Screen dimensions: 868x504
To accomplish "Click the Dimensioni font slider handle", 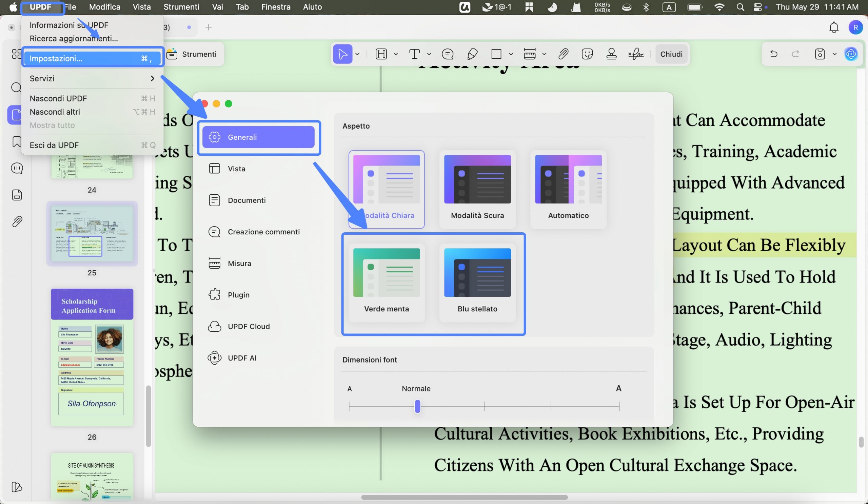I will point(417,407).
